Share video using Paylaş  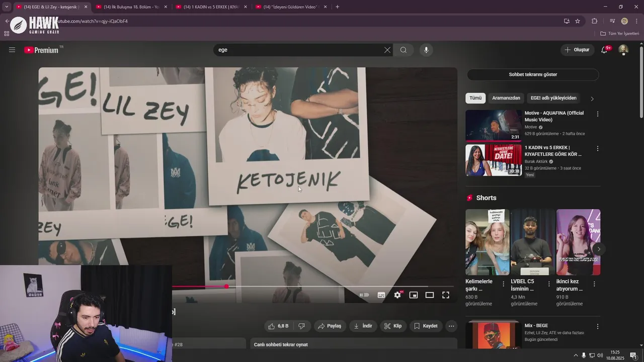[330, 326]
